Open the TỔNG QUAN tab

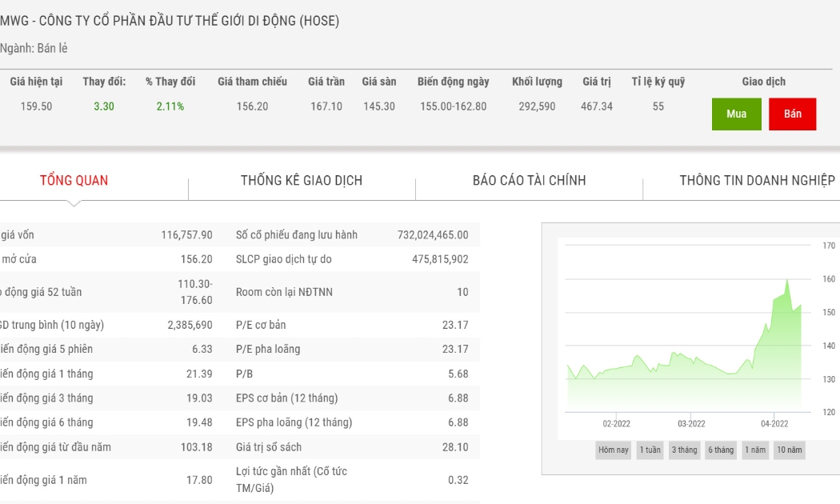pyautogui.click(x=74, y=181)
